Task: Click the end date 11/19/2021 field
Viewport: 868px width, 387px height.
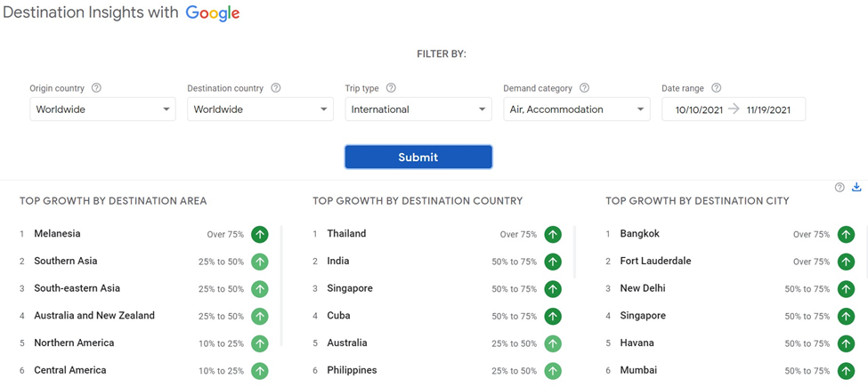Action: point(768,110)
